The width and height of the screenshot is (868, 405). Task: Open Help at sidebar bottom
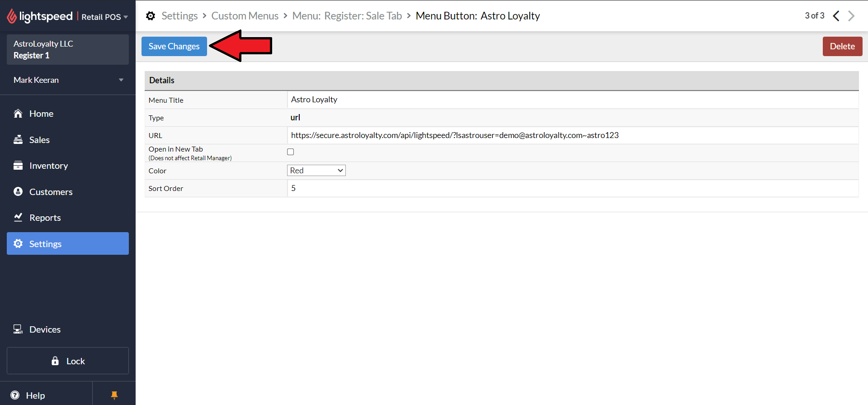46,395
